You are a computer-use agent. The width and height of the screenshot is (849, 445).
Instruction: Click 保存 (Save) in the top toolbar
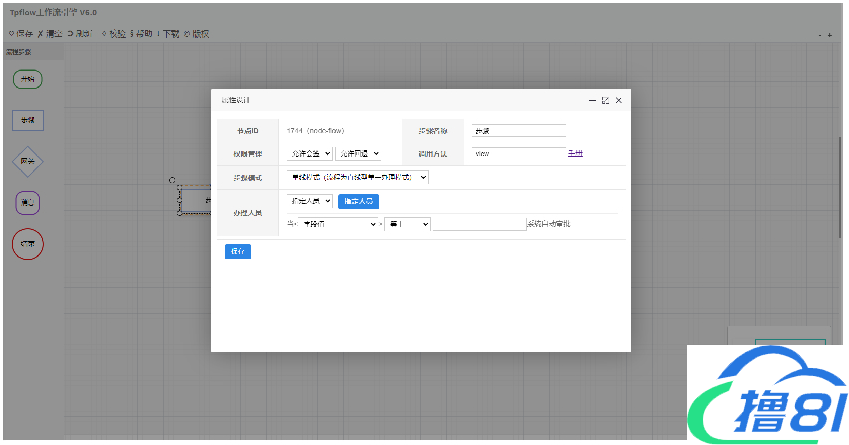tap(21, 33)
